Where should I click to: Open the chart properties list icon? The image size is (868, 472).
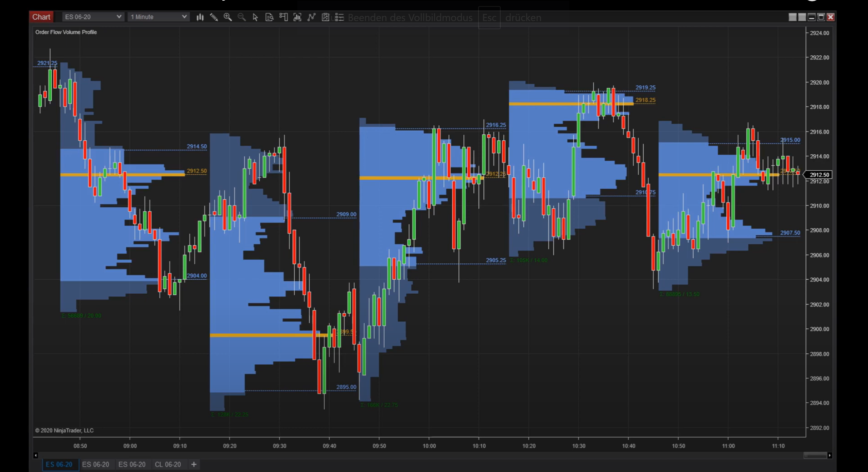(339, 17)
